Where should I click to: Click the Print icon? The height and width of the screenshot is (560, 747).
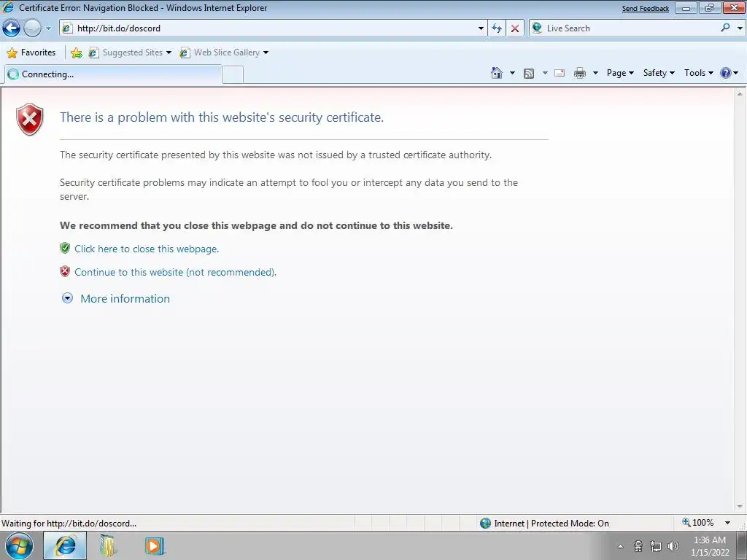pyautogui.click(x=580, y=73)
